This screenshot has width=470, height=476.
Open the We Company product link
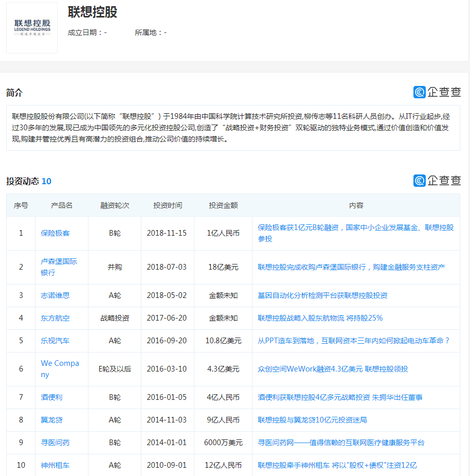(x=60, y=369)
